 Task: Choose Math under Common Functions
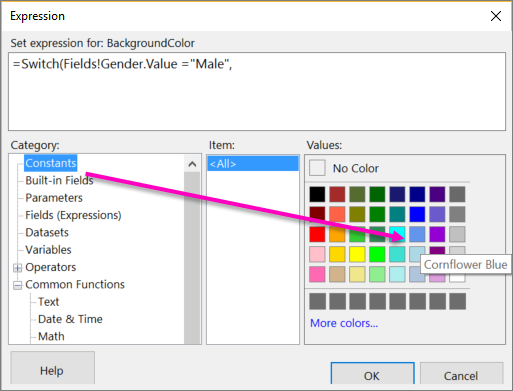coord(51,336)
